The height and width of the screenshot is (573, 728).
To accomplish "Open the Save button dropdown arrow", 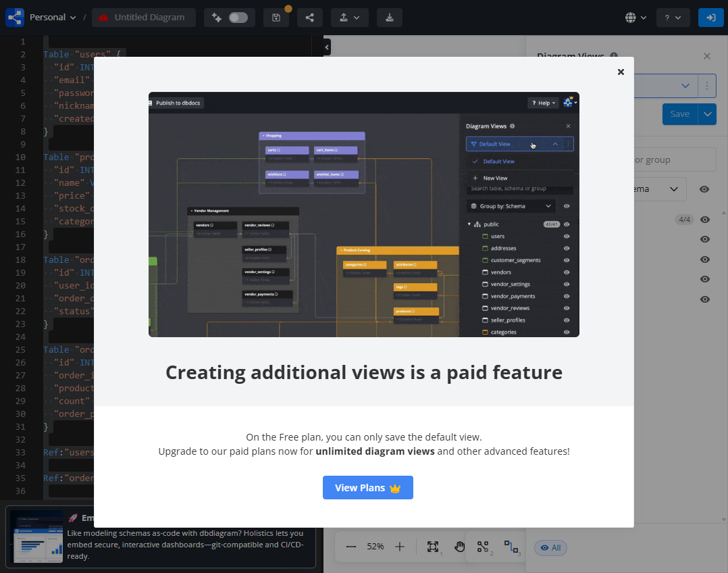I will [707, 114].
